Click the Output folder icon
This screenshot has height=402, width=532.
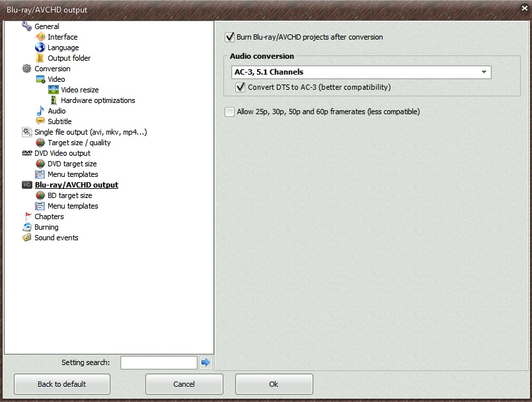tap(40, 58)
